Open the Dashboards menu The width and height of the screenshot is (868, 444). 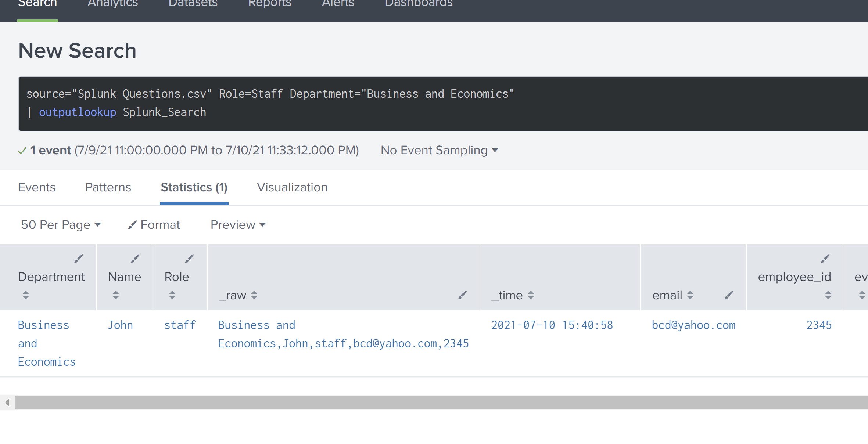(418, 4)
